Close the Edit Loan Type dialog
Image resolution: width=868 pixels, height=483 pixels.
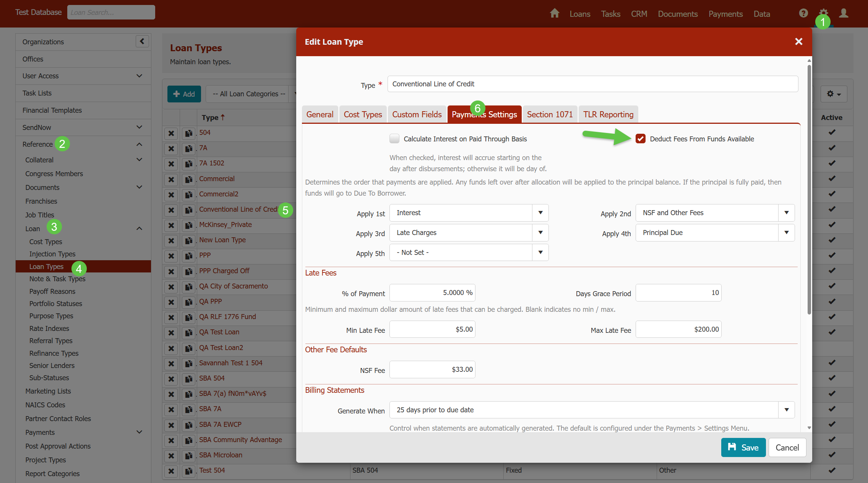(798, 42)
